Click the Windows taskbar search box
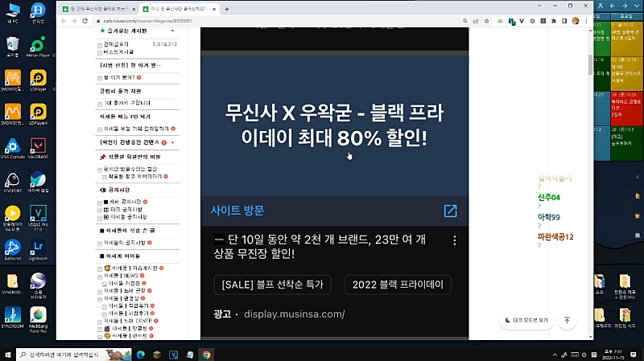The height and width of the screenshot is (361, 644). click(x=74, y=355)
